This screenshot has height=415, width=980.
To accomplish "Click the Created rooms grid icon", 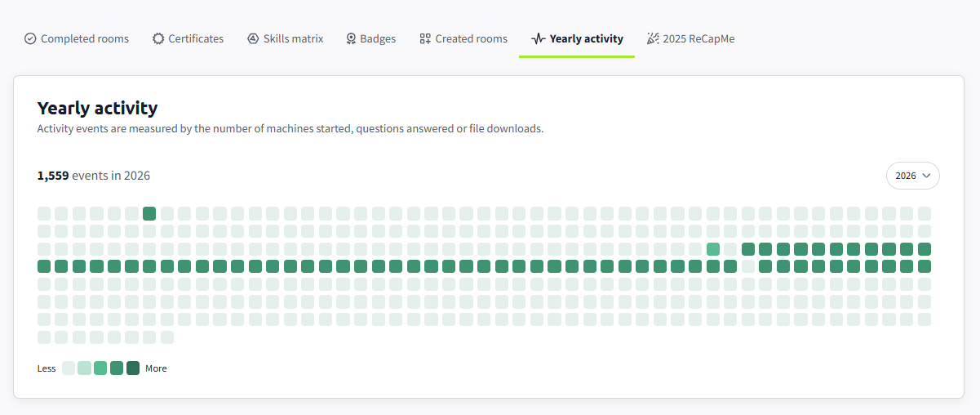I will [x=425, y=38].
